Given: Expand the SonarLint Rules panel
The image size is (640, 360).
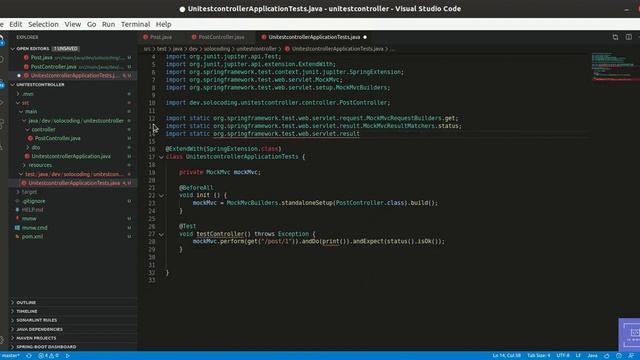Looking at the screenshot, I should (x=37, y=320).
